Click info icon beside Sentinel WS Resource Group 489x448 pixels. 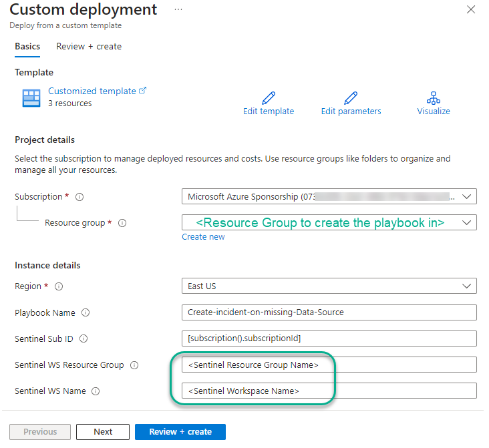coord(134,365)
